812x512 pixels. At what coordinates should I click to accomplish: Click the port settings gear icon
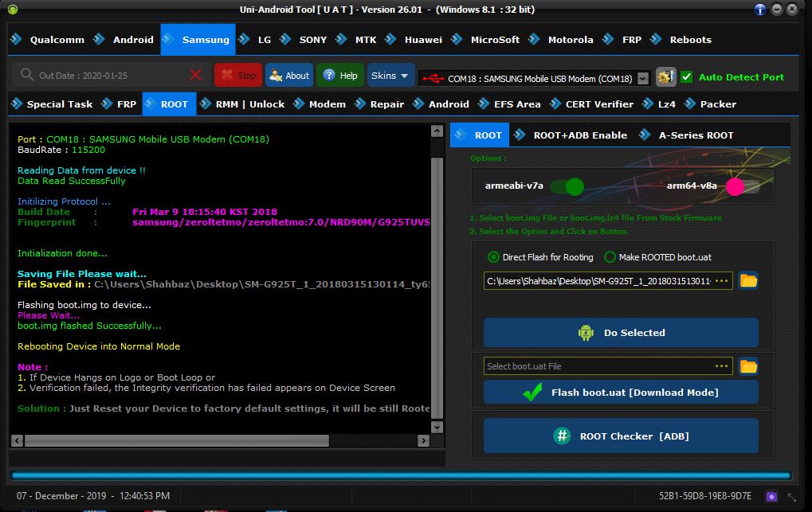coord(666,77)
